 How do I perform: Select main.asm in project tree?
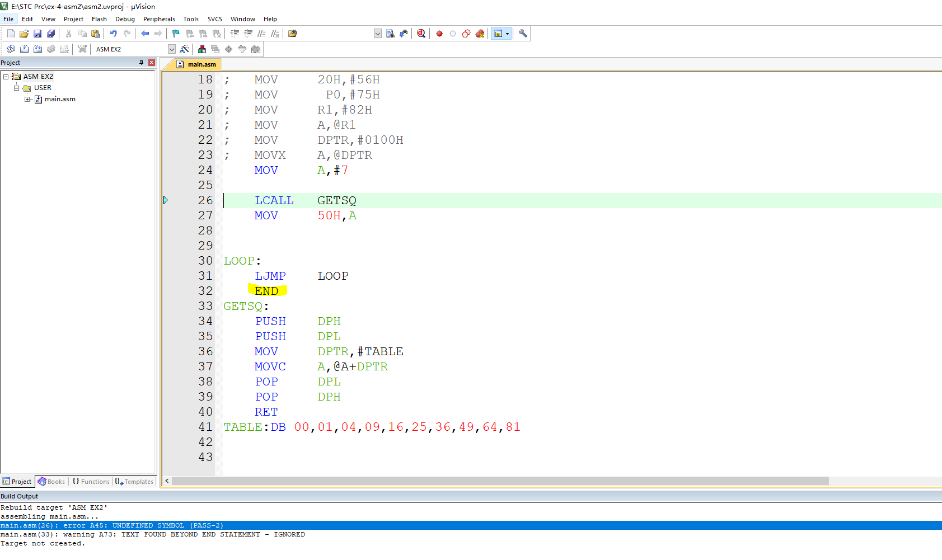tap(60, 99)
